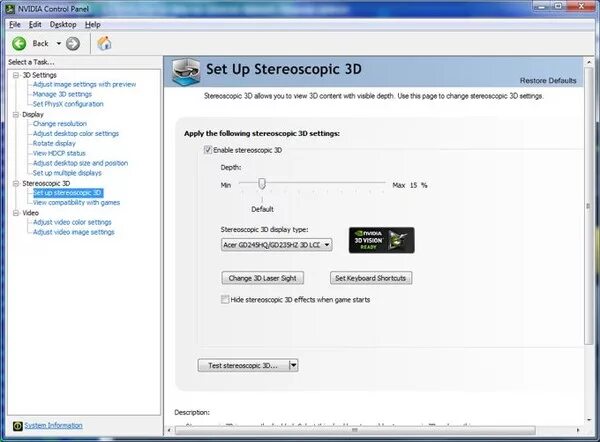This screenshot has height=442, width=600.
Task: Open Adjust desktop size and position
Action: click(x=80, y=163)
